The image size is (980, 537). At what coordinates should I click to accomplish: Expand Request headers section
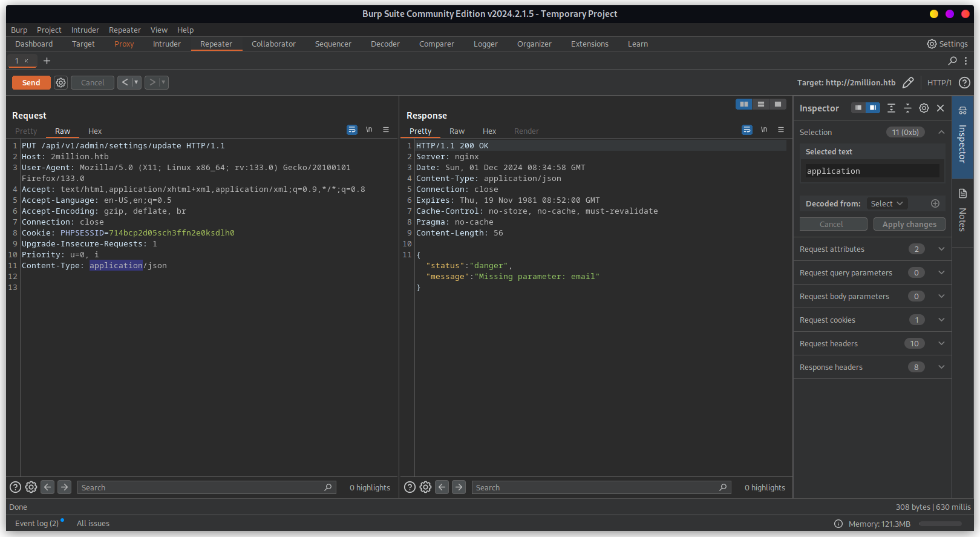pyautogui.click(x=941, y=343)
